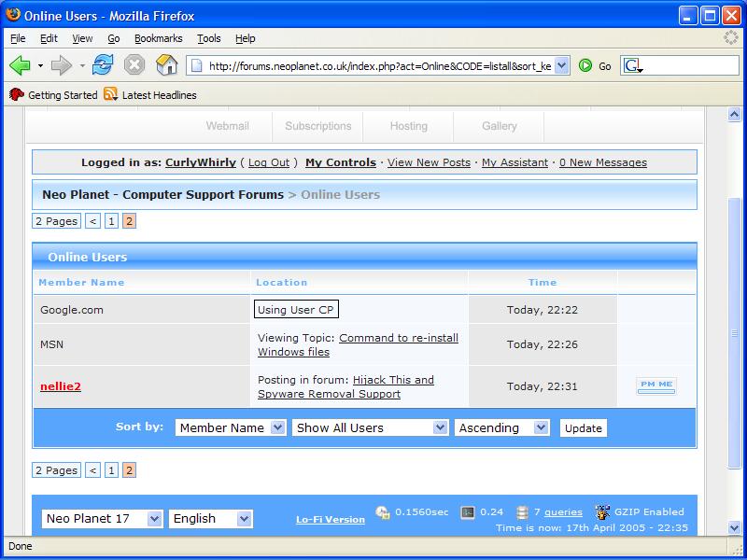Go to page 1 in top pagination

111,221
